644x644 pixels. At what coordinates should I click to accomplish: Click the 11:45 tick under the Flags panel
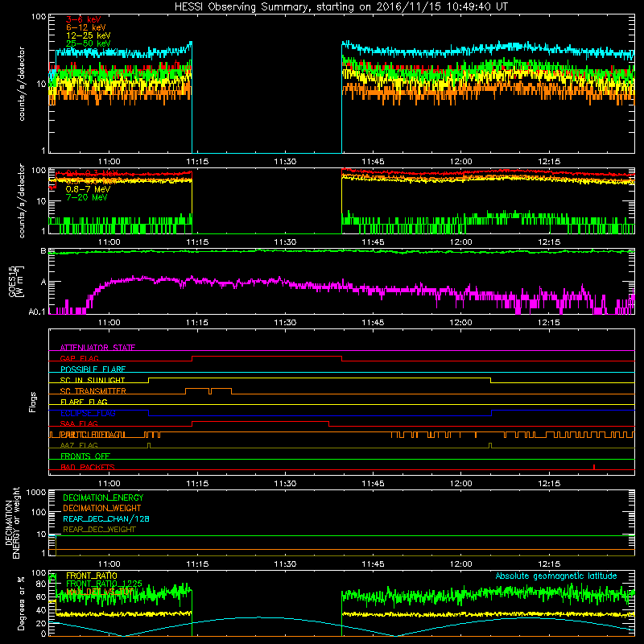pyautogui.click(x=373, y=484)
